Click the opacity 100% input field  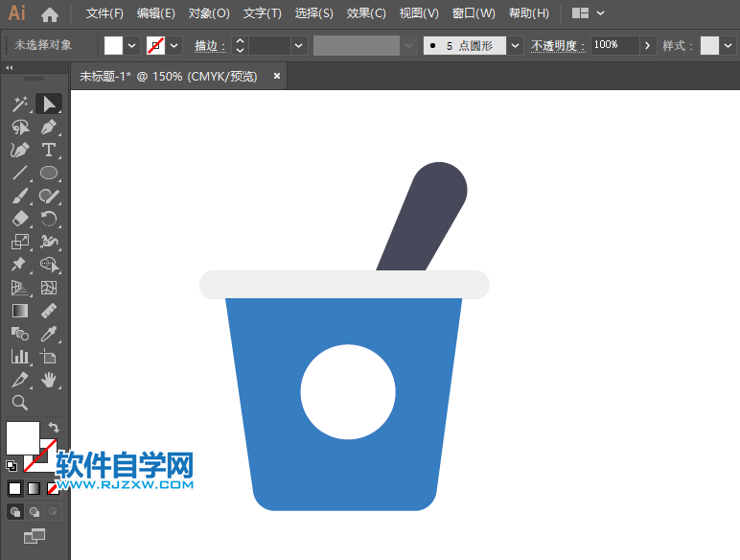[x=613, y=45]
